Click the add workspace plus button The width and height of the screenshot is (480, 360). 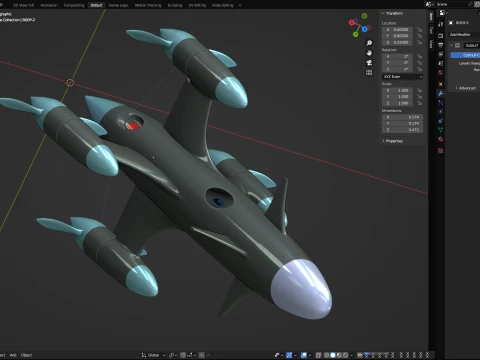(x=240, y=5)
